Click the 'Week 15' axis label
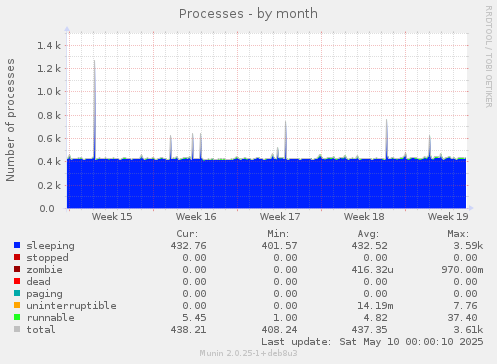The width and height of the screenshot is (497, 364). pos(112,217)
